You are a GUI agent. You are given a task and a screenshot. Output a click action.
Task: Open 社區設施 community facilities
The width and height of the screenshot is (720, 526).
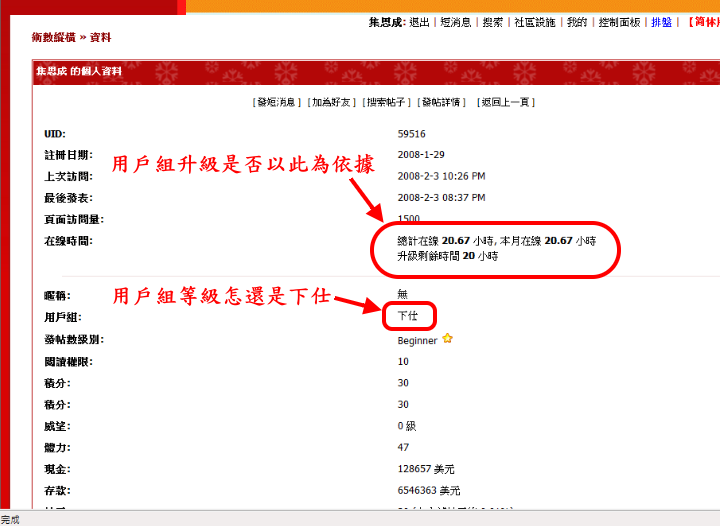[x=536, y=22]
